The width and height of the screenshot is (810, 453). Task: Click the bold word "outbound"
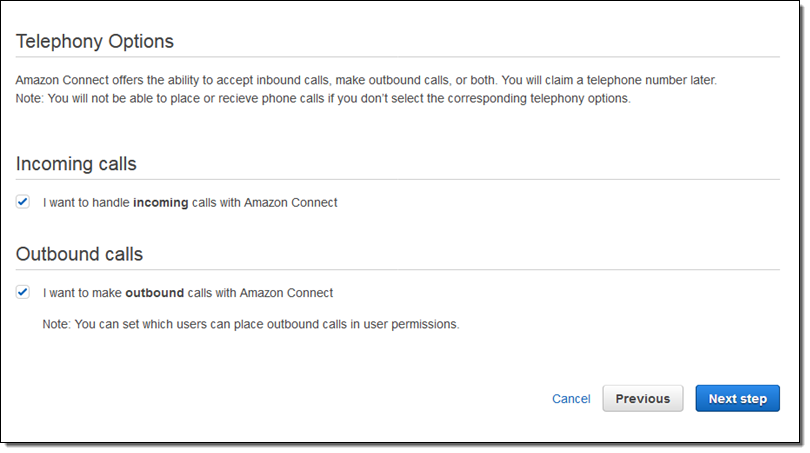tap(154, 293)
